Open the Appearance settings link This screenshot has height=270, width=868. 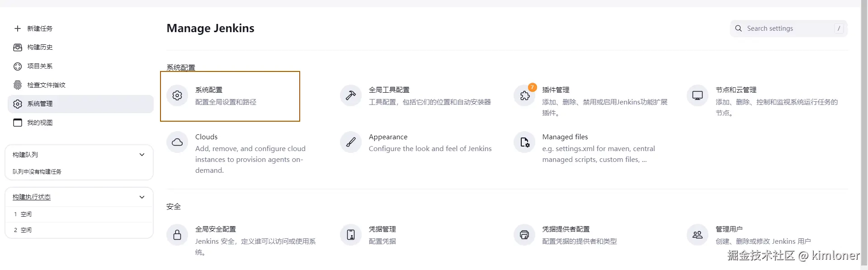tap(388, 137)
